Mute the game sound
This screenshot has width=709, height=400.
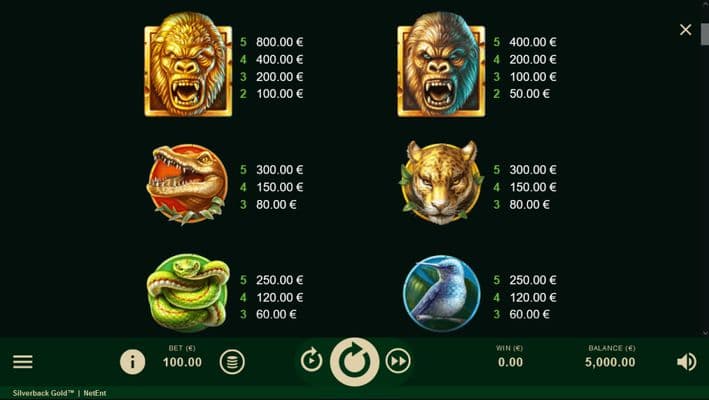point(686,362)
